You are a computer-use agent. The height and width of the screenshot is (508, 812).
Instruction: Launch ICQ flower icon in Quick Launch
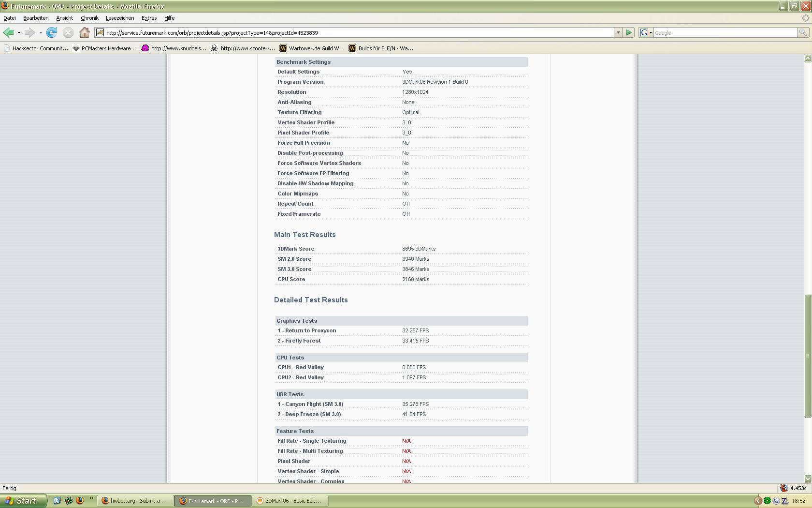[x=68, y=501]
